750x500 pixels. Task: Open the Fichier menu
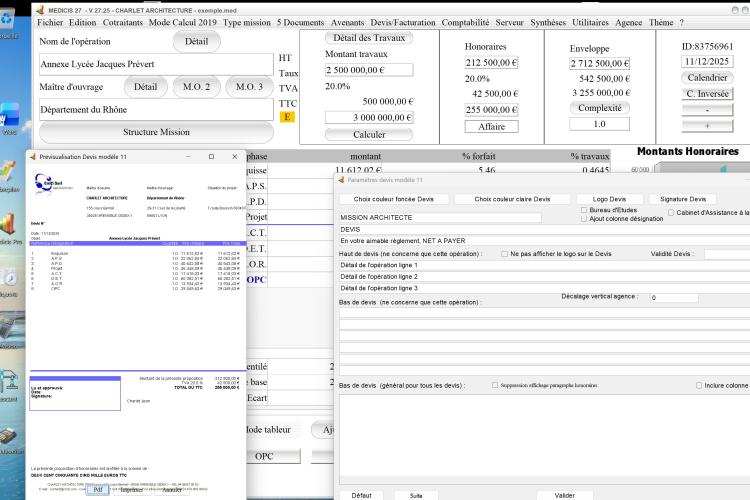[x=50, y=22]
